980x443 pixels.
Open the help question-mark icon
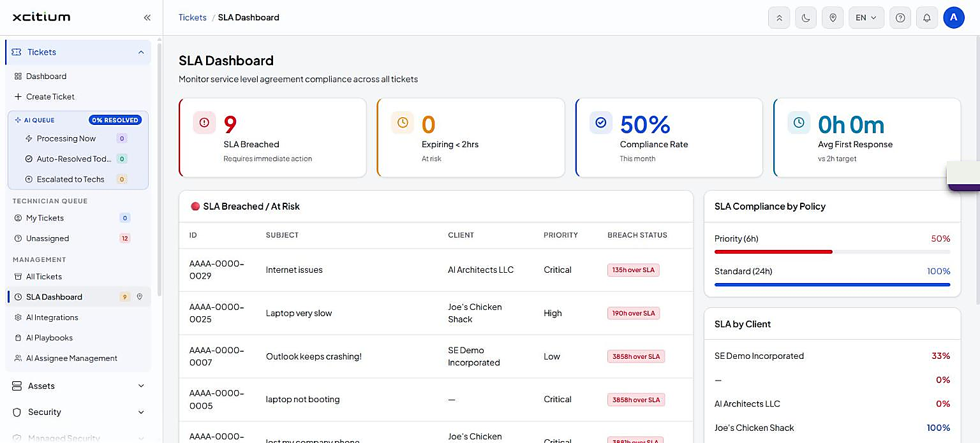(900, 18)
